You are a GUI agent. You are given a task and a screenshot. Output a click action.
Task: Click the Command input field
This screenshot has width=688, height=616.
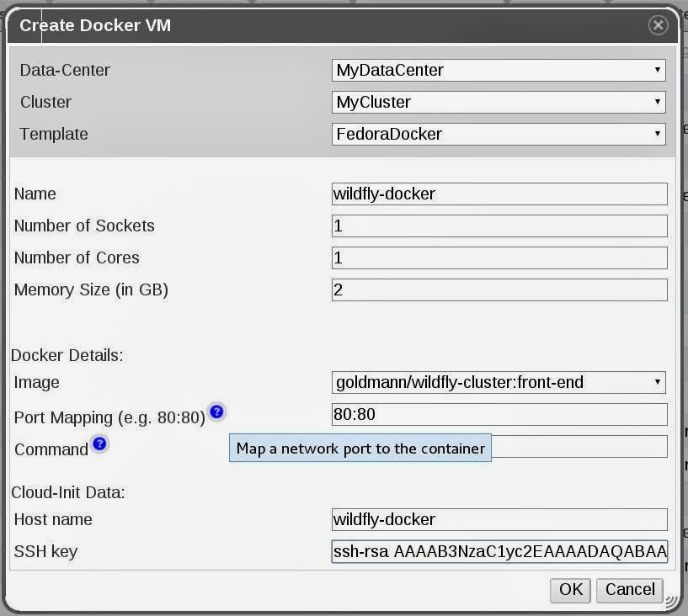579,447
